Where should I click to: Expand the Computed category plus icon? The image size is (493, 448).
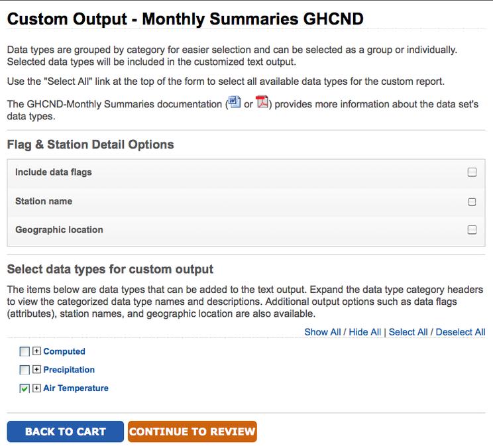pyautogui.click(x=37, y=351)
